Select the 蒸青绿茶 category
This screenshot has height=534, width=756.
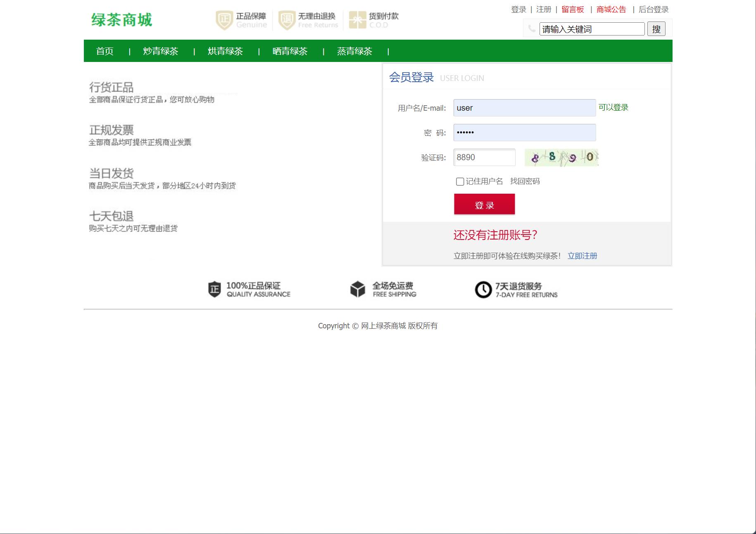click(354, 51)
